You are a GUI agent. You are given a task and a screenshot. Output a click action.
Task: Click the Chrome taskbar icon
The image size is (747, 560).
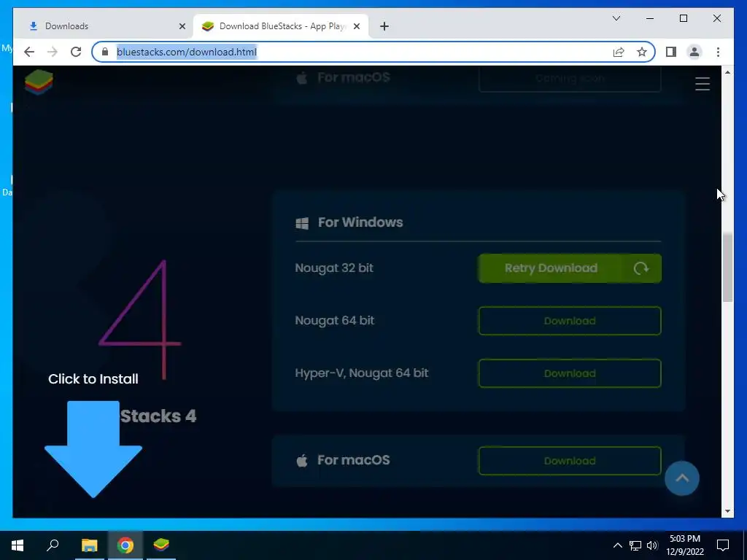[x=125, y=545]
